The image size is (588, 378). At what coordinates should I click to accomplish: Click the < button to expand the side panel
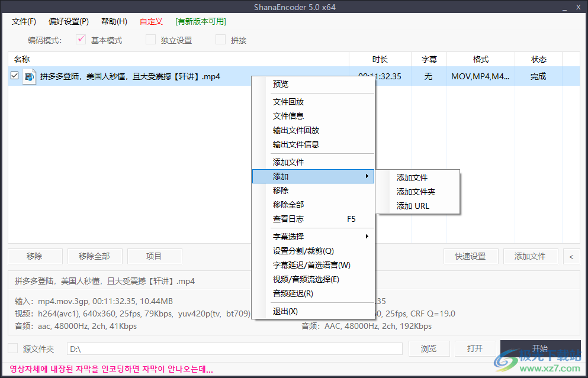[x=570, y=256]
